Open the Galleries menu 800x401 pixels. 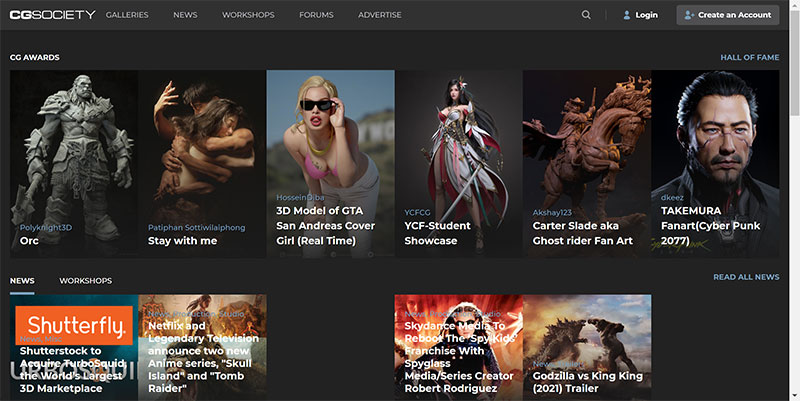pyautogui.click(x=127, y=15)
